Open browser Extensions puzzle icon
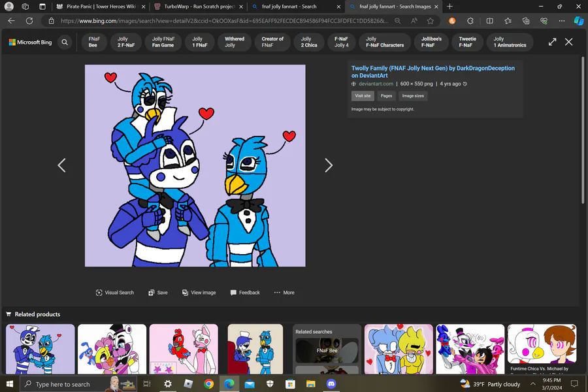Screen dimensions: 588x392 pyautogui.click(x=470, y=21)
